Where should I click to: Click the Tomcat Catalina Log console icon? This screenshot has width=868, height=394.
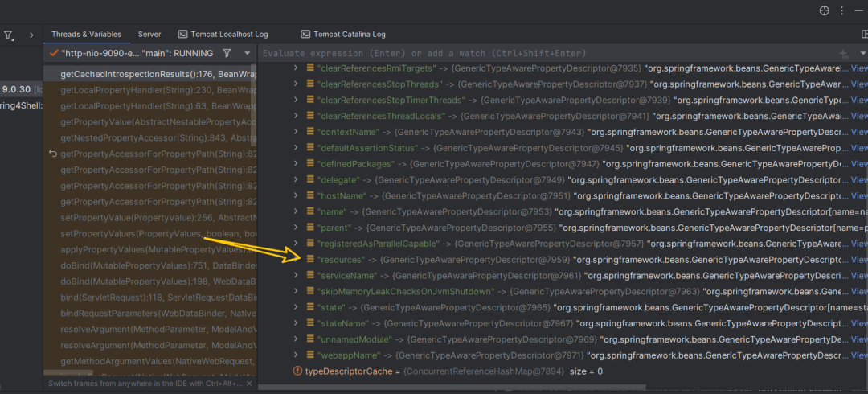305,35
